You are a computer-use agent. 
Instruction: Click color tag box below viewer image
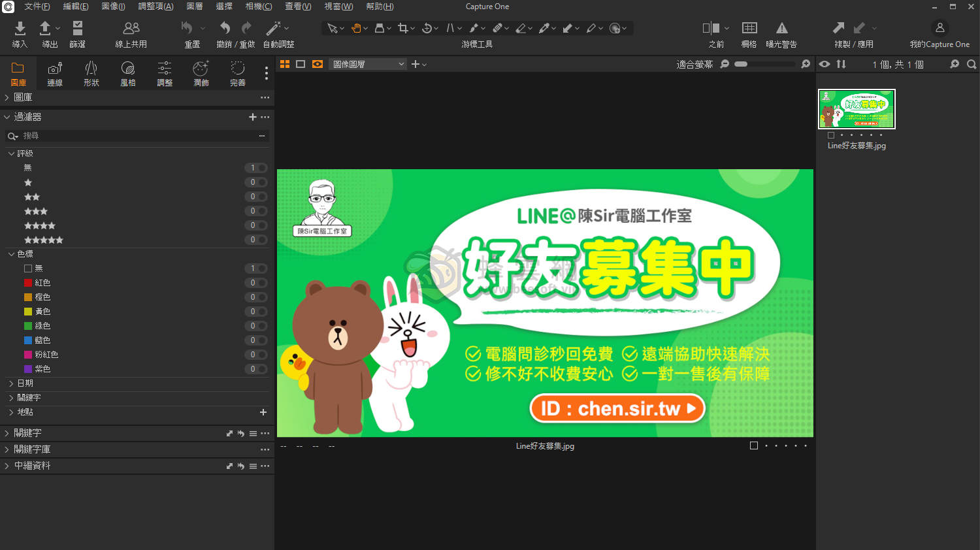[x=754, y=445]
